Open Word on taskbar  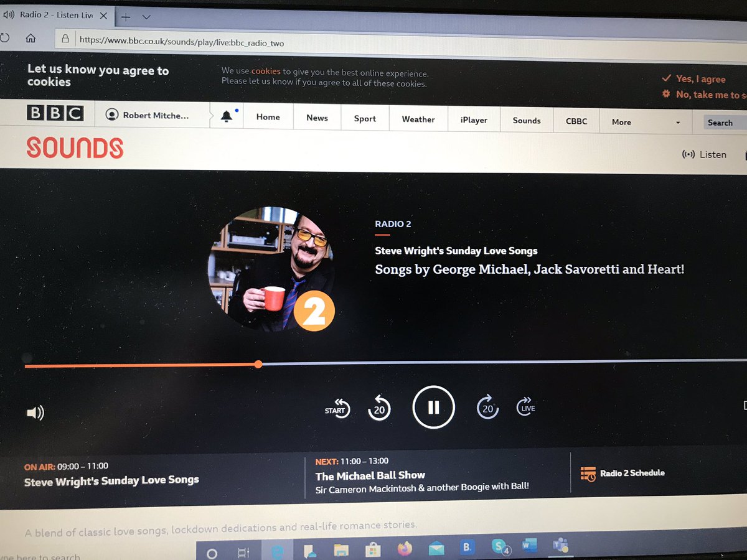530,546
